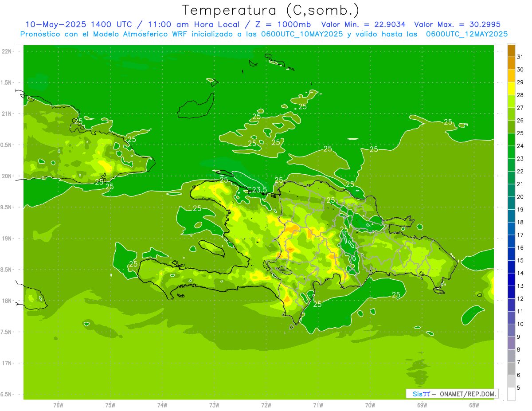Viewport: 532px width, 411px height.
Task: Click the legend value 14
Action: click(520, 273)
